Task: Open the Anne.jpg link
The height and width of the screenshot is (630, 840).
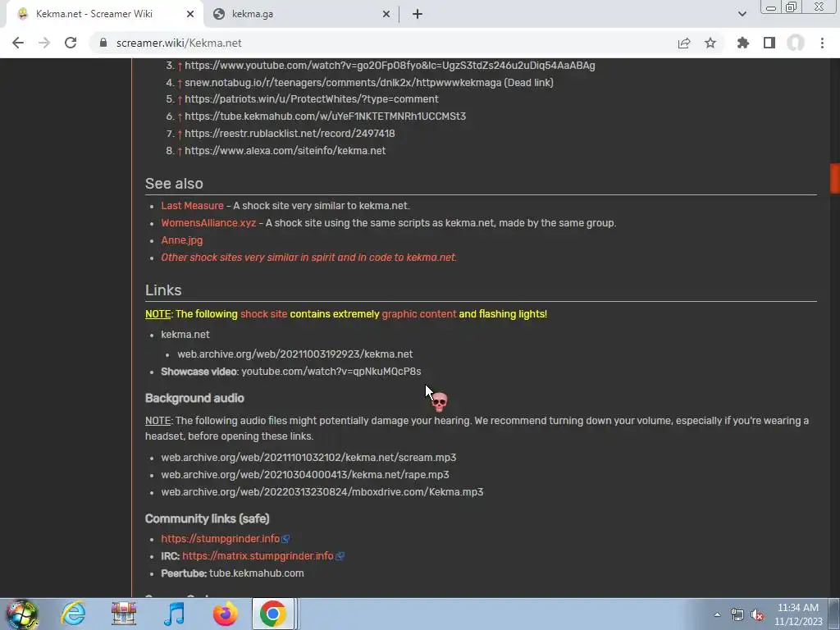Action: [x=181, y=240]
